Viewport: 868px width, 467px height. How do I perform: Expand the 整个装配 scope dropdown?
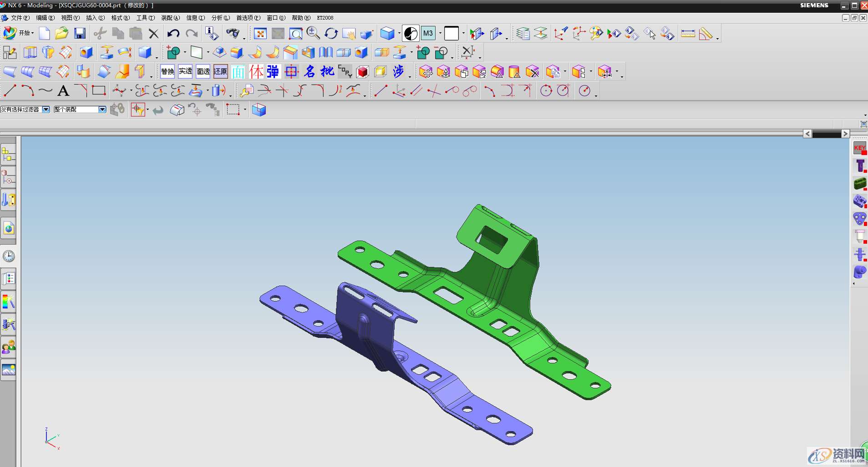pos(102,110)
